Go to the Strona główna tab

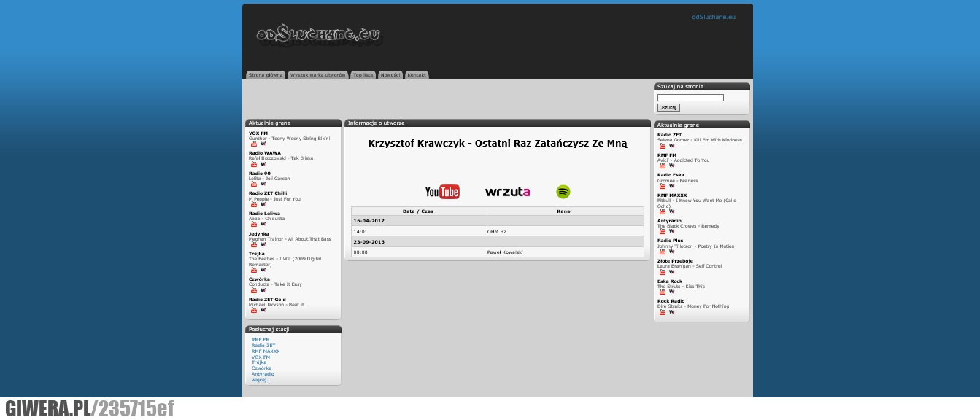(266, 75)
